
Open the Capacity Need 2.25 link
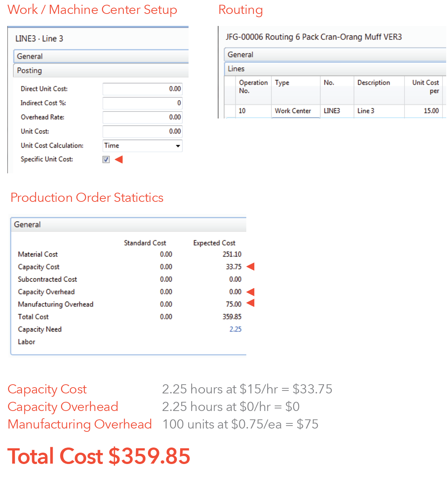tap(235, 329)
